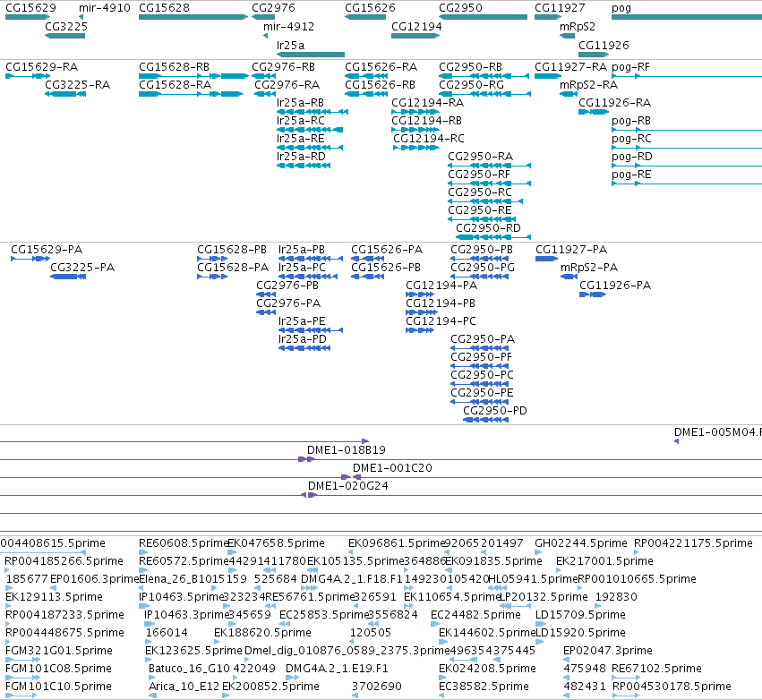Select transcript Ir25a-RB
Screen dimensions: 762x700
[312, 112]
